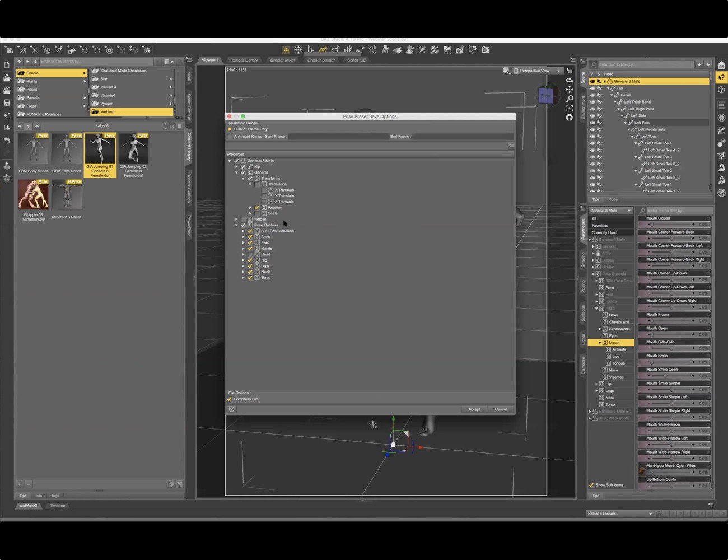
Task: Click the yellow What's This help icon
Action: pyautogui.click(x=721, y=77)
